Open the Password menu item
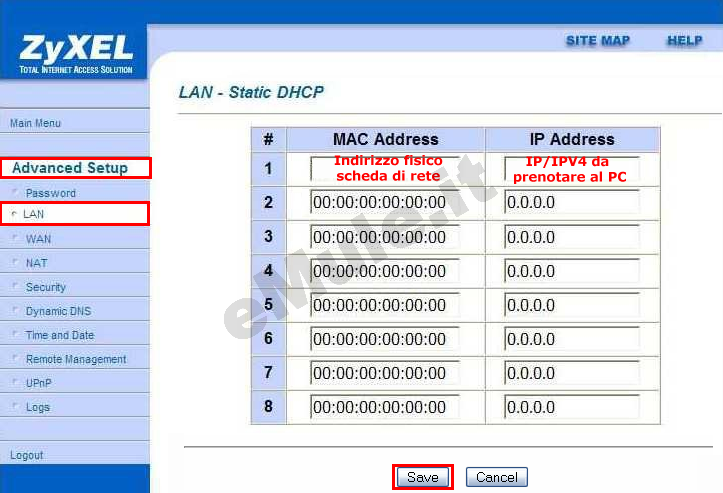The image size is (723, 493). click(x=51, y=193)
